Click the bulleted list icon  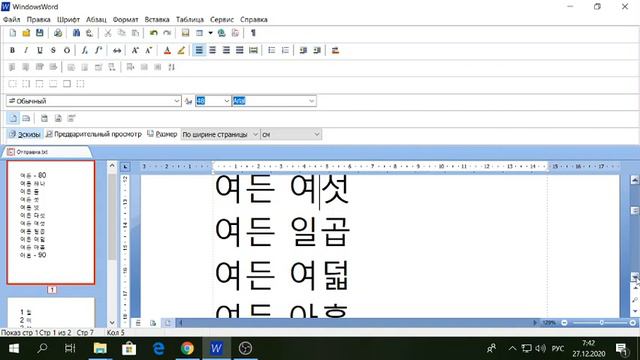point(271,50)
